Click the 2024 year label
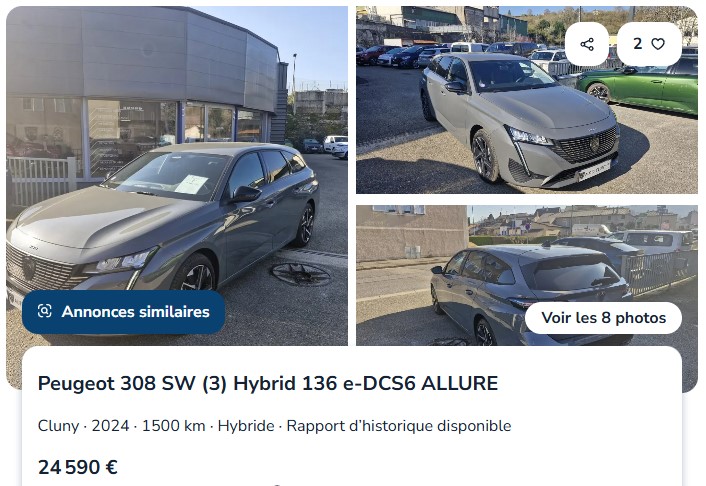The width and height of the screenshot is (706, 486). [110, 426]
